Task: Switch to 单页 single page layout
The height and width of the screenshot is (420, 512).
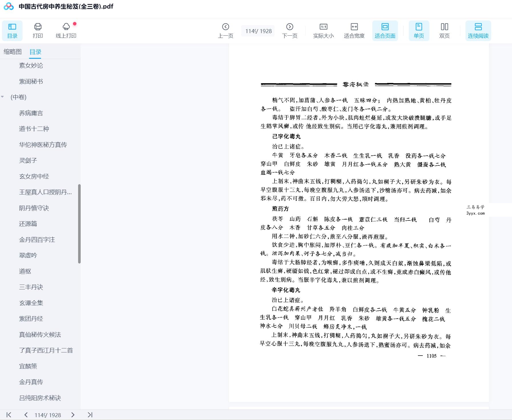Action: pos(419,31)
